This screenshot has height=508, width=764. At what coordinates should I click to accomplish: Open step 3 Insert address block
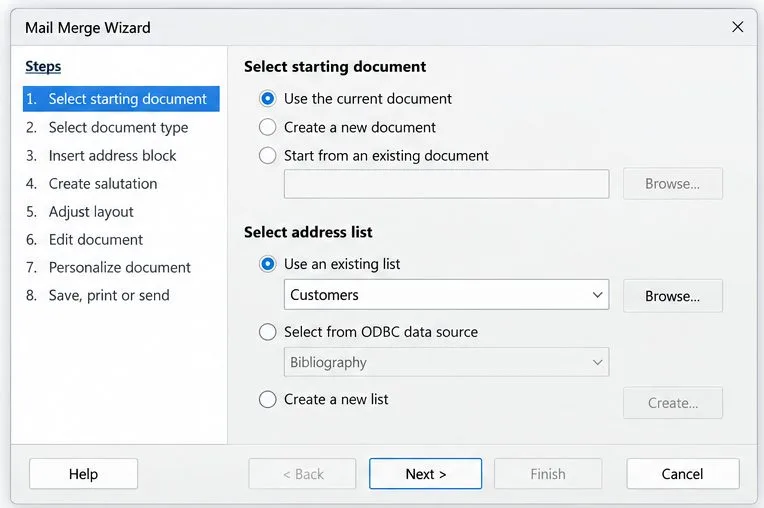click(x=101, y=156)
